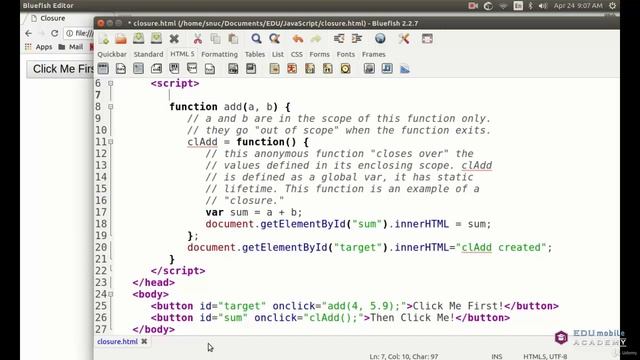Open Bluefish preferences tools icon
The image size is (640, 360).
click(x=404, y=39)
